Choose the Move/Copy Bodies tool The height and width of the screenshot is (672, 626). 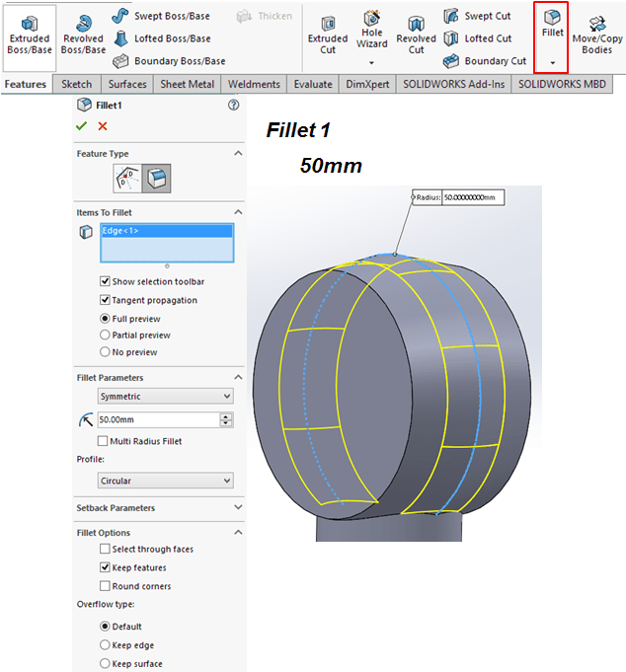596,35
